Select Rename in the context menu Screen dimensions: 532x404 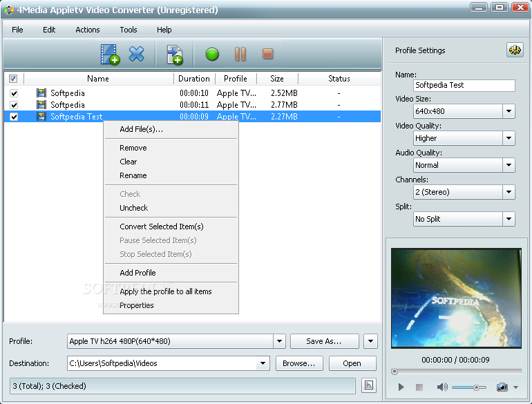171,175
